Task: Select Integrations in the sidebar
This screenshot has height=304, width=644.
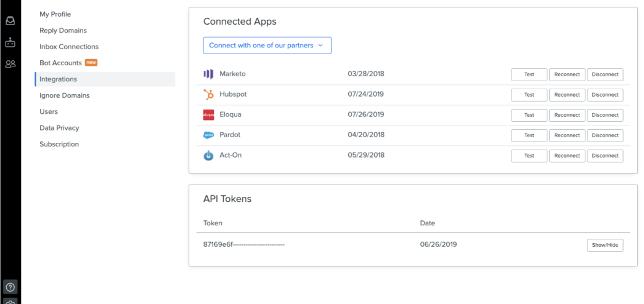Action: 105,79
